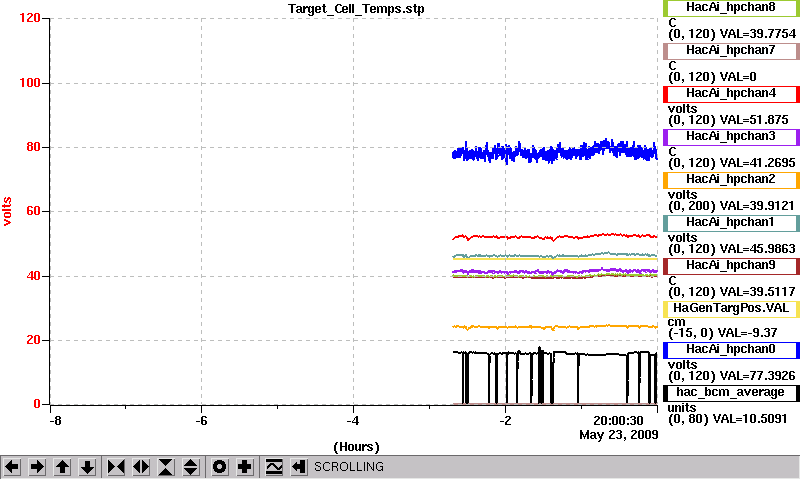The image size is (800, 479).
Task: Click the value text VAL=39.5117
Action: coord(757,292)
